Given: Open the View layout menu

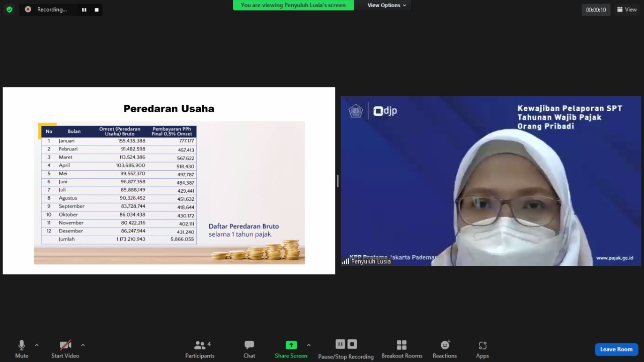Looking at the screenshot, I should 627,10.
